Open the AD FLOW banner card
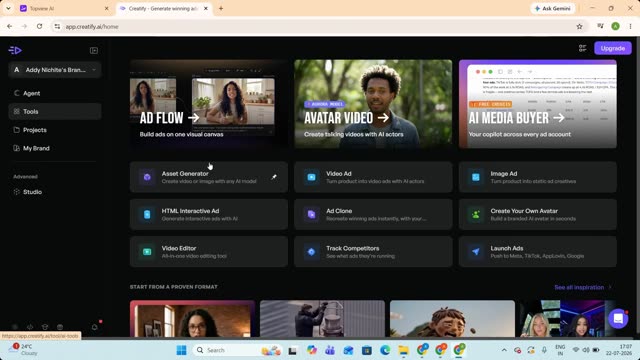 tap(209, 104)
